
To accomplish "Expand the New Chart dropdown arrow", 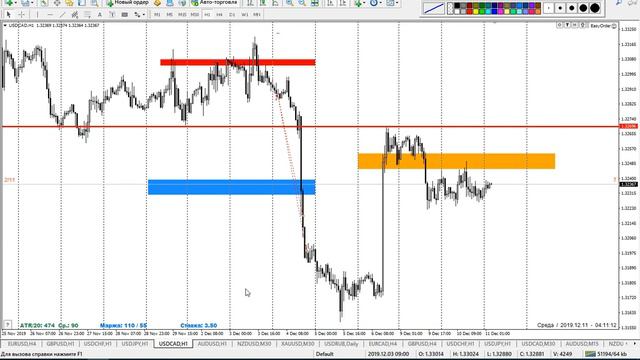I will tap(16, 3).
